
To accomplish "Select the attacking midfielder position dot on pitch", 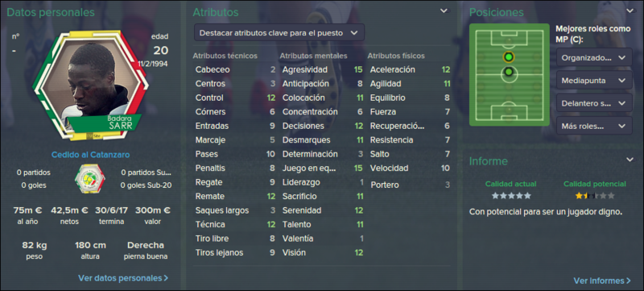I will tap(509, 56).
